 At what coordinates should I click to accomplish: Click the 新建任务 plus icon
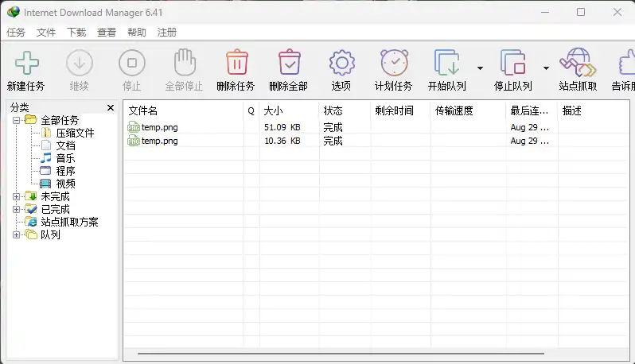pos(27,63)
